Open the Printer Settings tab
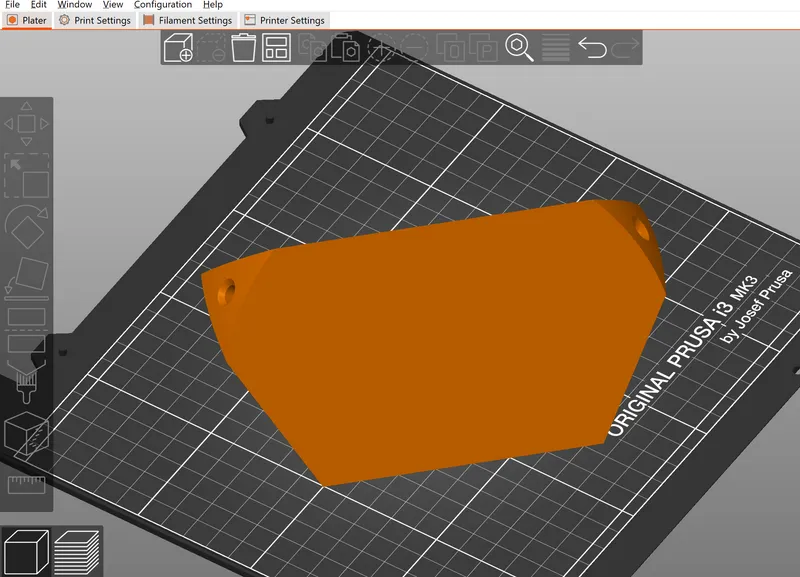This screenshot has height=577, width=800. point(285,20)
